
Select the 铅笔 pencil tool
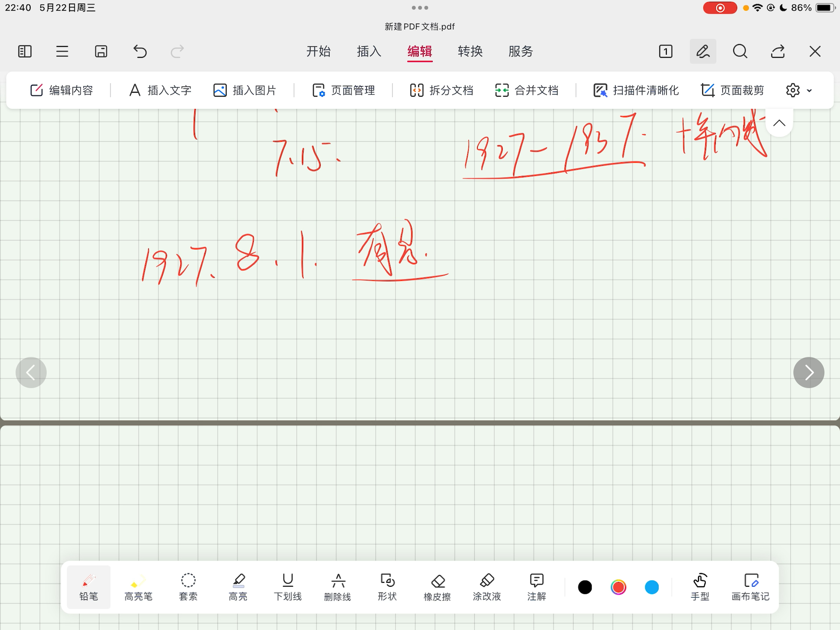coord(89,587)
